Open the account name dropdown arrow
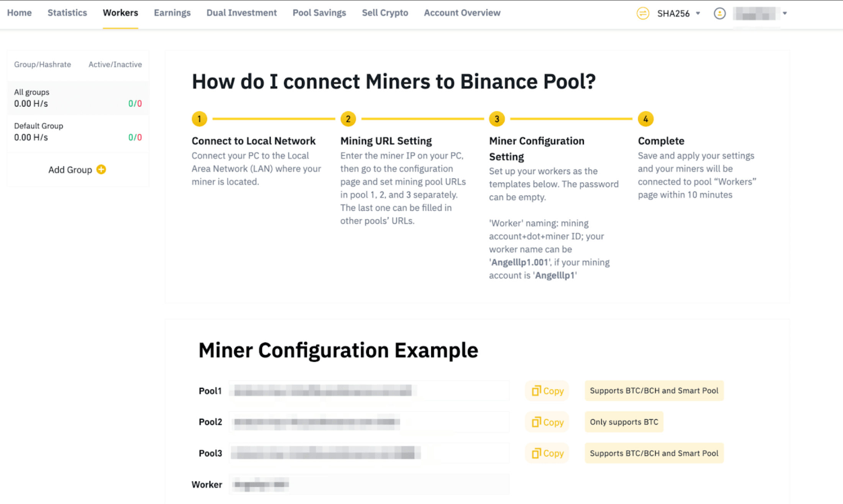Screen dimensions: 843x504 [x=785, y=13]
